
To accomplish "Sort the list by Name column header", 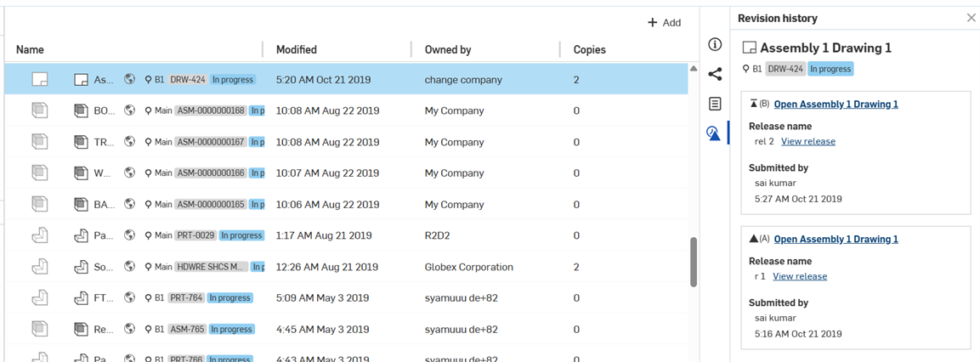I will (x=30, y=49).
